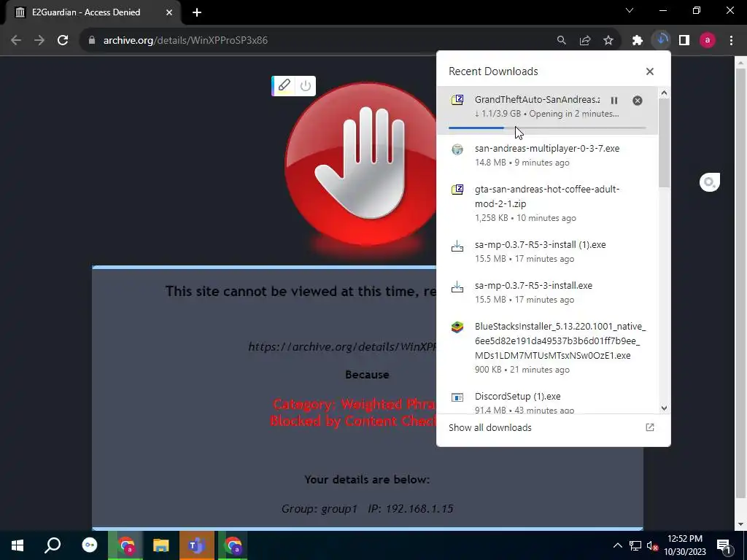The width and height of the screenshot is (747, 560).
Task: Share this page from address bar
Action: [x=585, y=41]
